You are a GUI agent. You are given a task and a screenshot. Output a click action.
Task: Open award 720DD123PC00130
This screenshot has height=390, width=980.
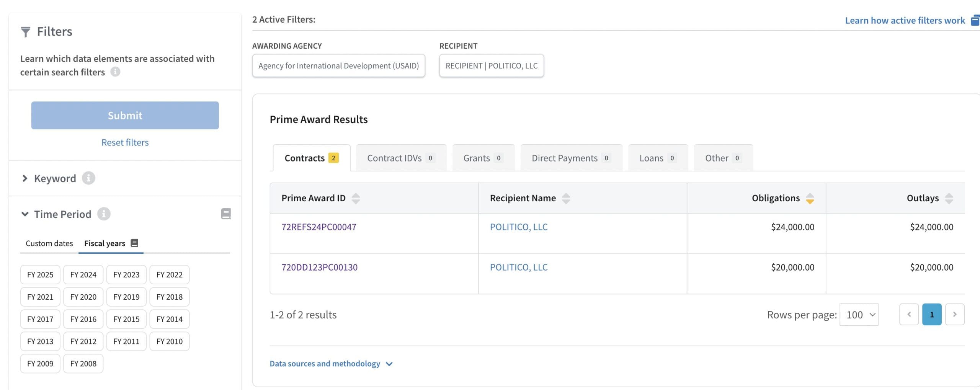click(x=319, y=267)
